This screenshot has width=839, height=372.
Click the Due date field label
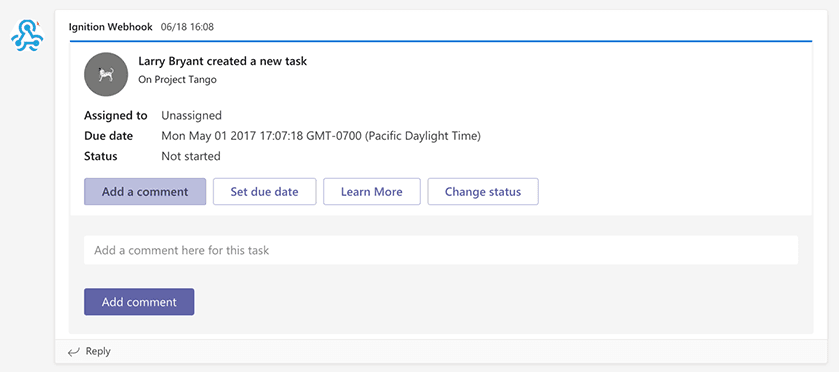(x=109, y=136)
